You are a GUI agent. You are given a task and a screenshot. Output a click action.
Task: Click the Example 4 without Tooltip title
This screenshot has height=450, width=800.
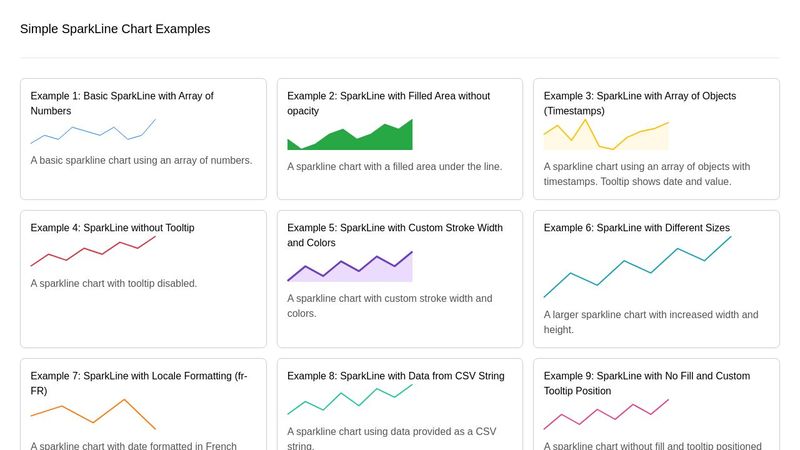tap(112, 228)
